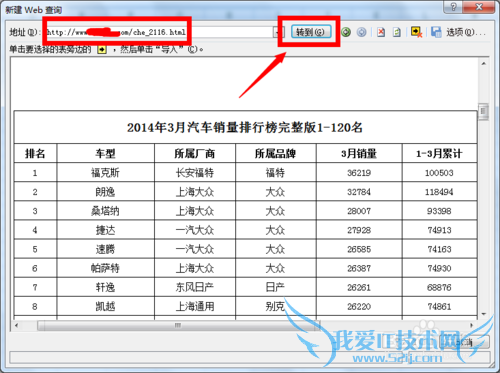Click the 28007 sales cell
Image resolution: width=500 pixels, height=373 pixels.
point(359,211)
